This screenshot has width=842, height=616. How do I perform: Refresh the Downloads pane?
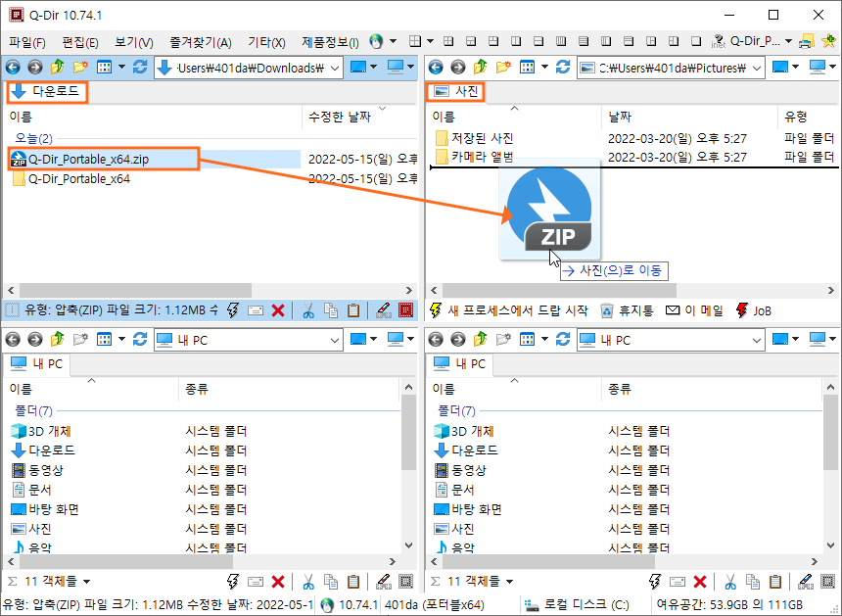[140, 68]
